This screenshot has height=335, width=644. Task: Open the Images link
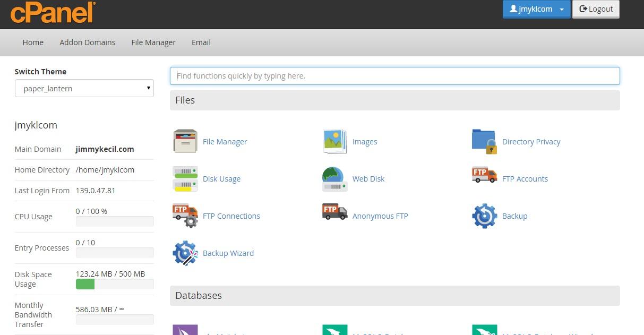coord(365,142)
